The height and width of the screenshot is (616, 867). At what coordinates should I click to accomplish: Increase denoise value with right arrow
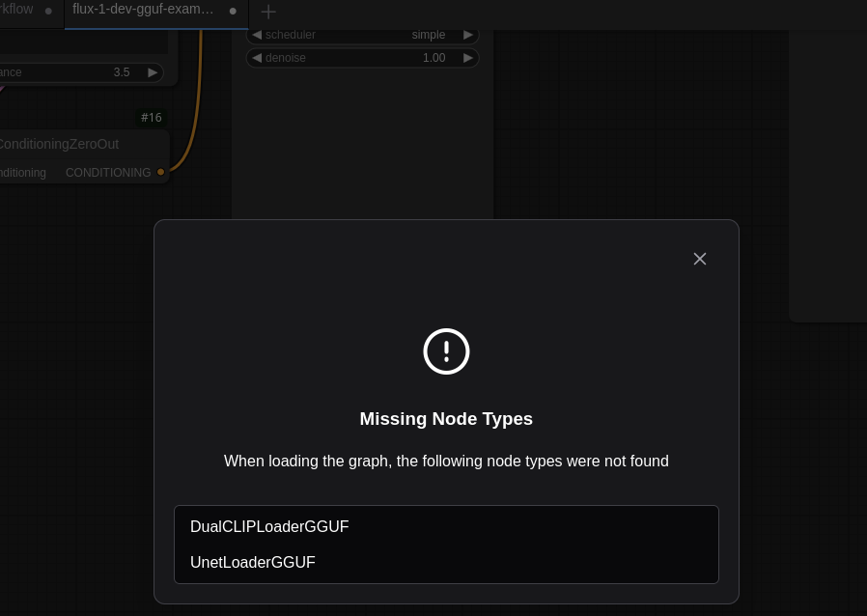468,58
